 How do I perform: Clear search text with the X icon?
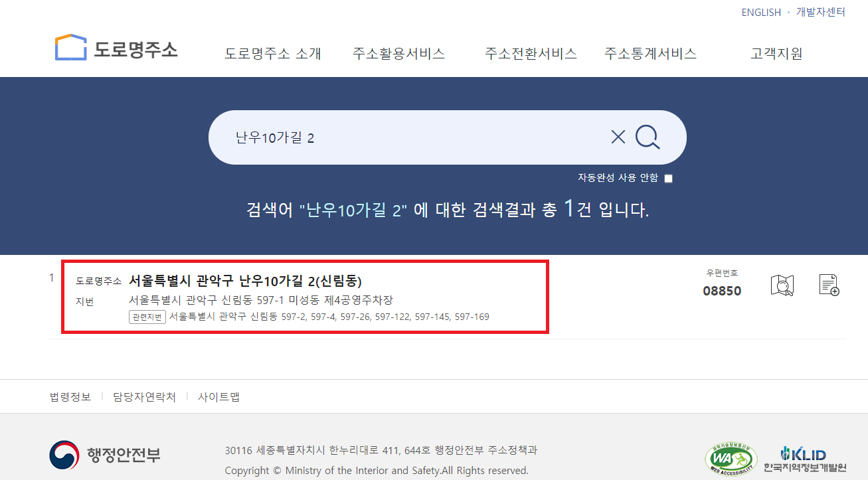click(618, 137)
